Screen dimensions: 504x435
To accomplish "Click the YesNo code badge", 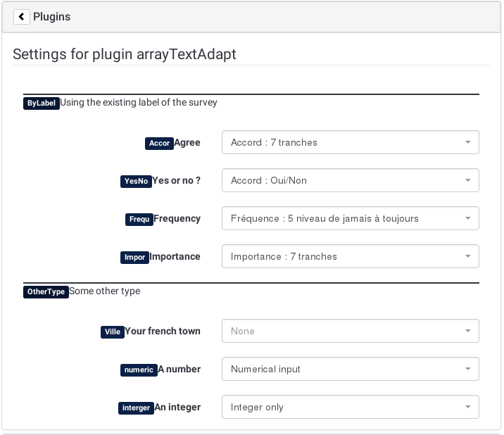I will point(136,181).
